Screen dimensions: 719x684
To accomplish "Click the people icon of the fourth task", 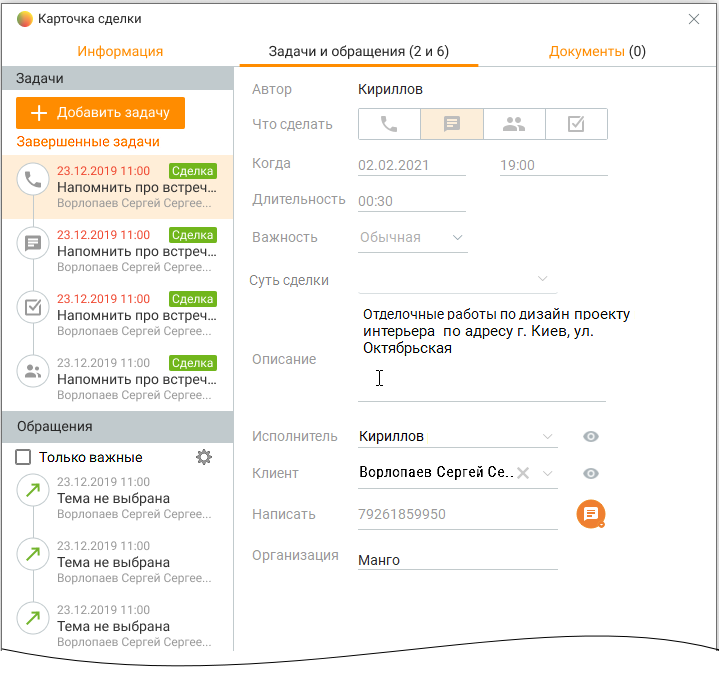I will click(x=33, y=371).
